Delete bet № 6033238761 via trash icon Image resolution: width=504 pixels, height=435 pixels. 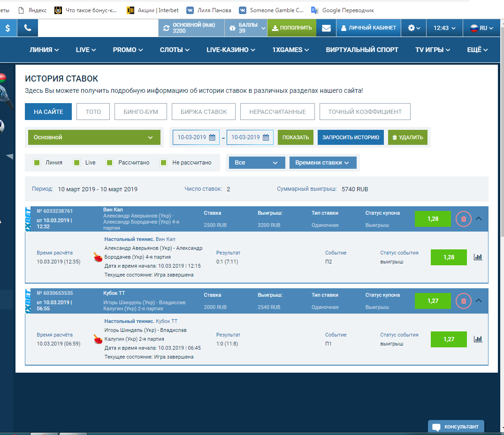point(464,219)
